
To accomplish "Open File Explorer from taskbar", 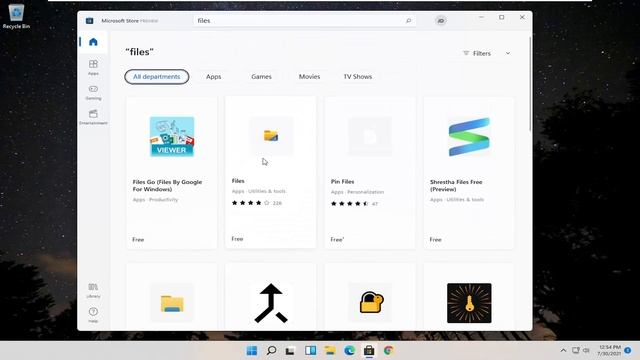I will click(330, 351).
